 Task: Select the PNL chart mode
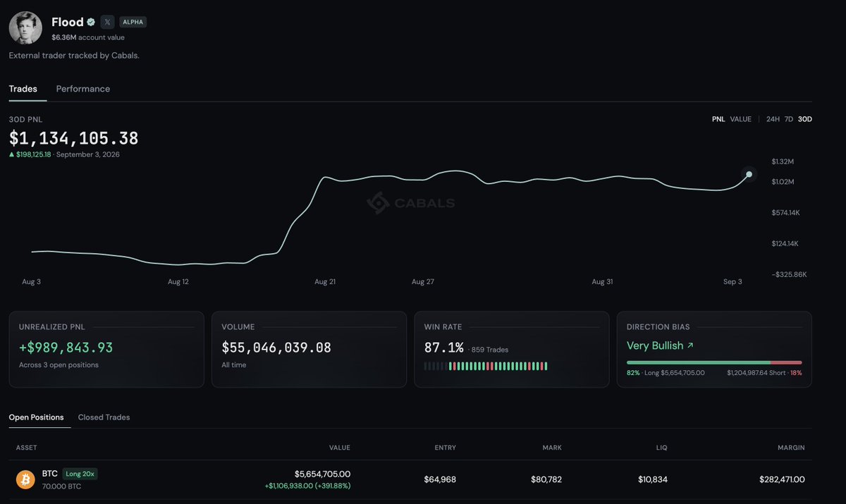(718, 119)
